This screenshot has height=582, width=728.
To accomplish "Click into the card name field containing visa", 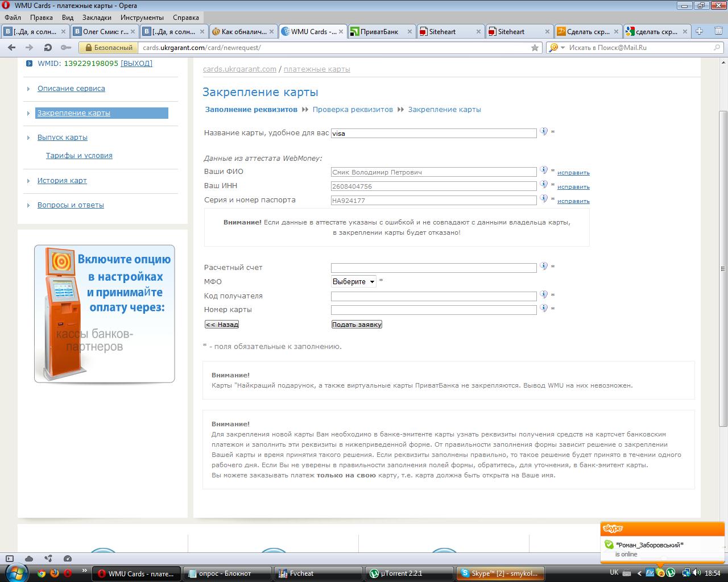I will [434, 133].
